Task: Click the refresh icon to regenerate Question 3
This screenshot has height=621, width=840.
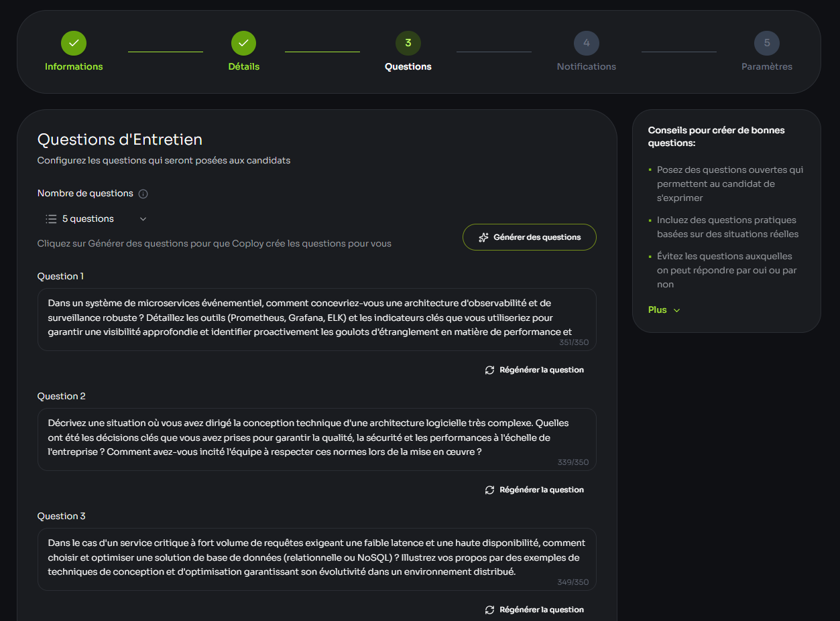Action: pyautogui.click(x=489, y=609)
